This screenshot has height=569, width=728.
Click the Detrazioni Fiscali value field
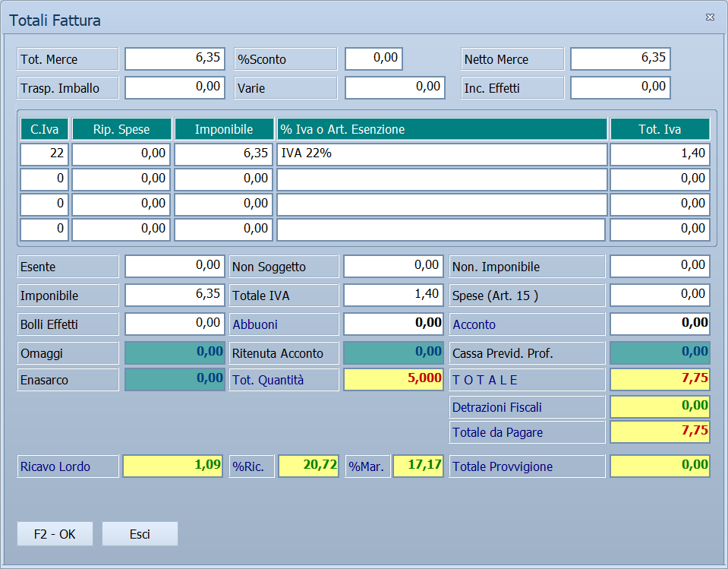point(660,406)
